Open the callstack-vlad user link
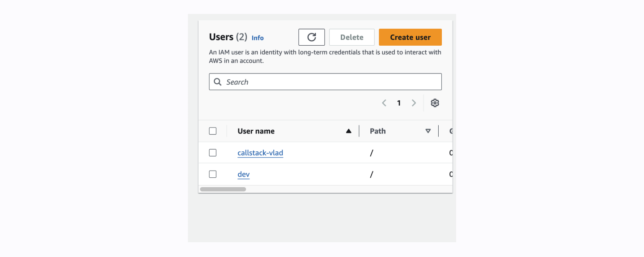The width and height of the screenshot is (644, 257). tap(260, 153)
